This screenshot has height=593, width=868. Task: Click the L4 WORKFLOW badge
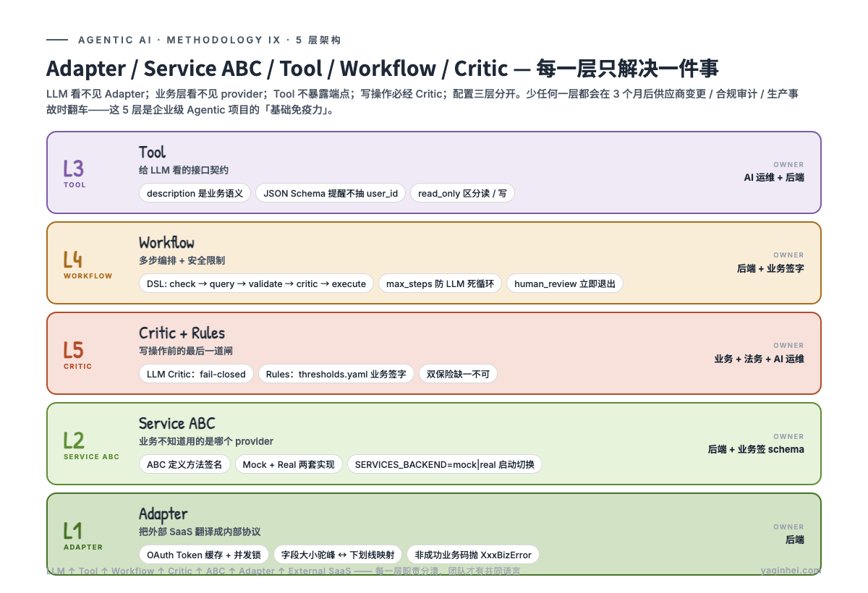coord(88,264)
